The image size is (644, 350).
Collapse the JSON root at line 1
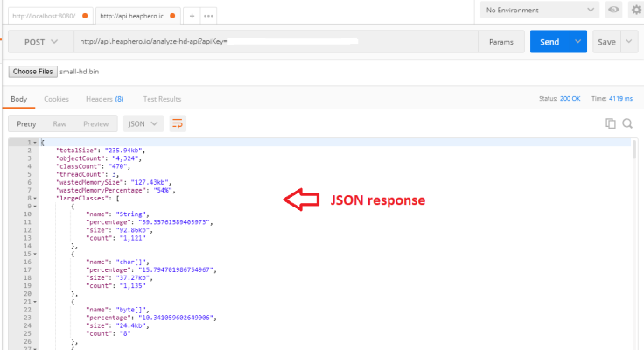pos(35,143)
